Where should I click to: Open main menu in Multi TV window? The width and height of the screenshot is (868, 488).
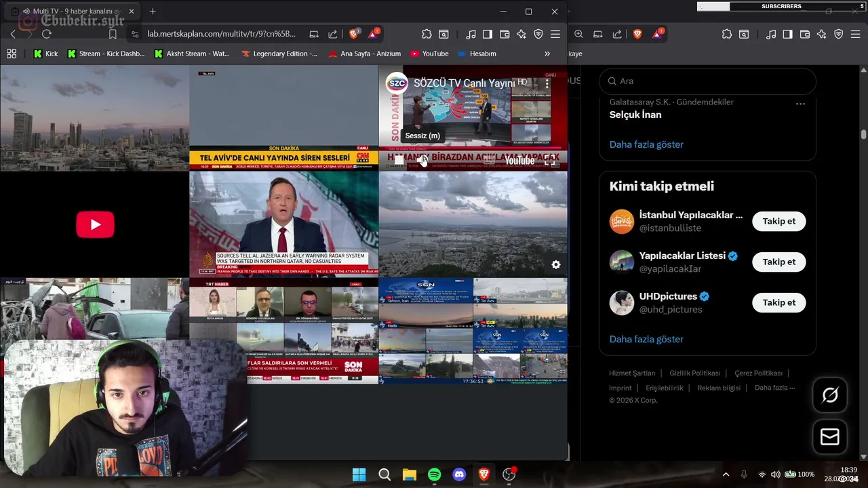(555, 34)
